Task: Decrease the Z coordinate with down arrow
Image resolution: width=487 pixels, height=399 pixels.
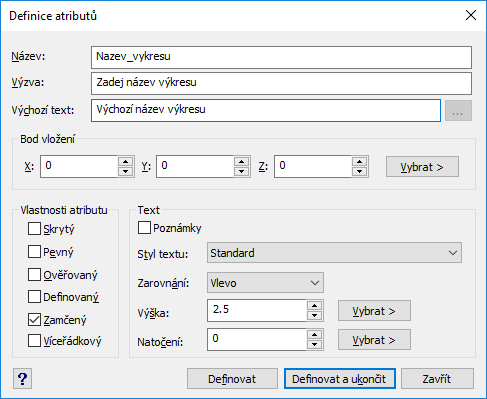Action: 359,171
